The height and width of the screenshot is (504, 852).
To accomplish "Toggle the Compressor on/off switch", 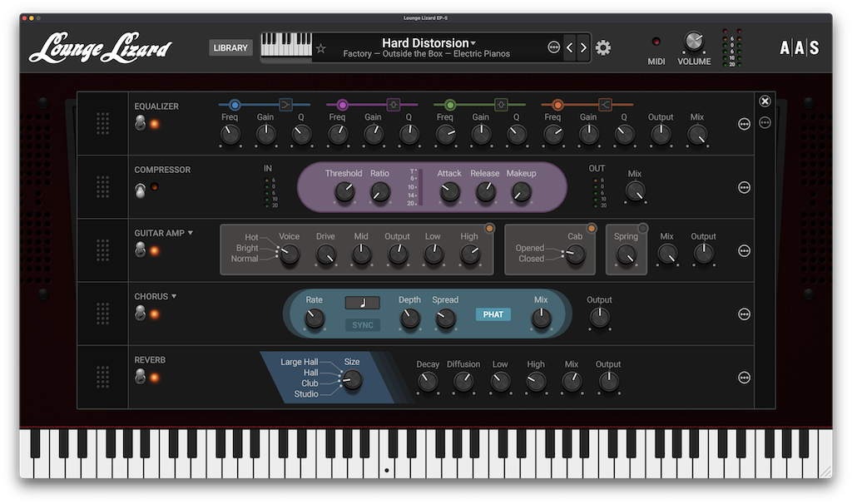I will point(140,190).
